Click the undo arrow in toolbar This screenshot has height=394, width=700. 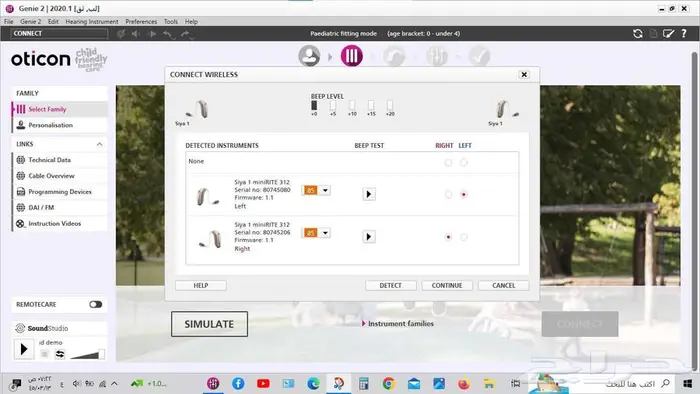(168, 34)
